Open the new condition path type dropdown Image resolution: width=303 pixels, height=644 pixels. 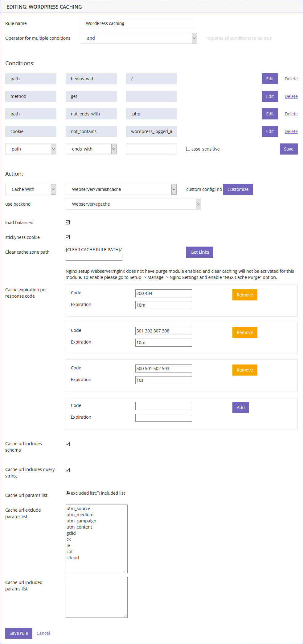pos(31,149)
